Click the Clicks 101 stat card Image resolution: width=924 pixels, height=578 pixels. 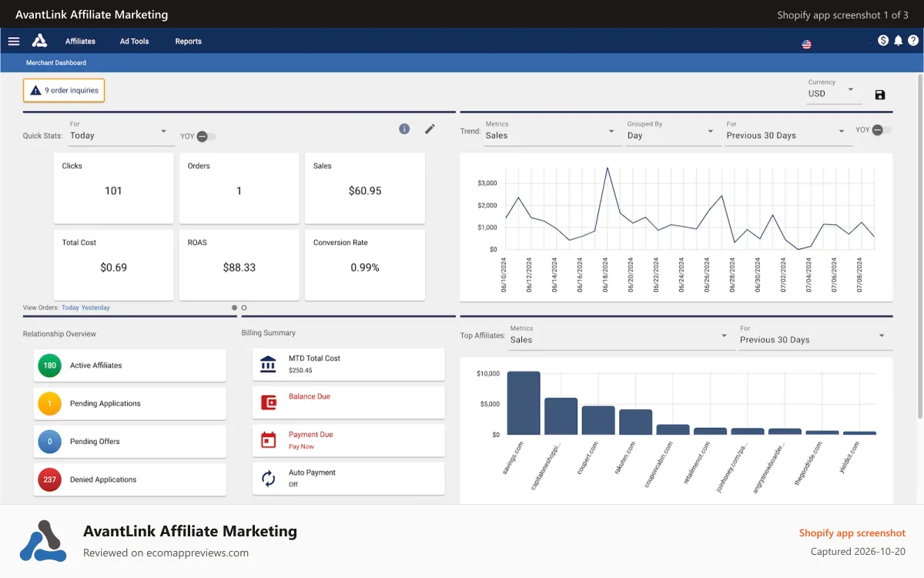pos(113,188)
